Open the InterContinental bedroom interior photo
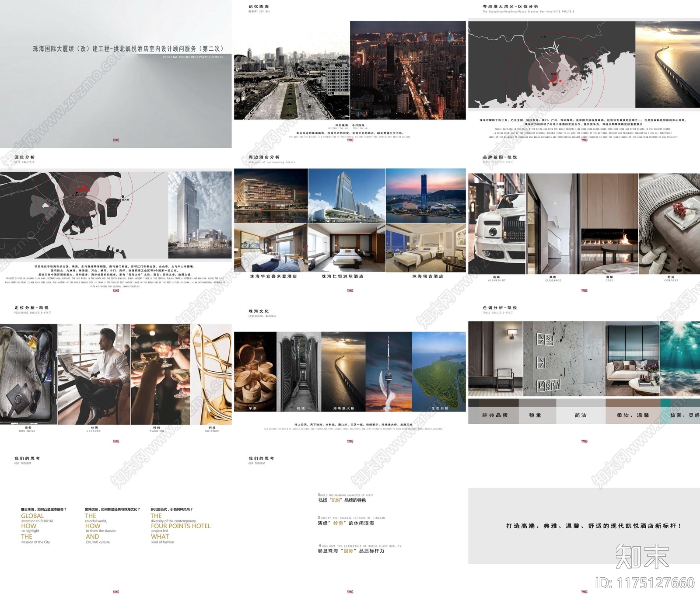 coord(347,248)
